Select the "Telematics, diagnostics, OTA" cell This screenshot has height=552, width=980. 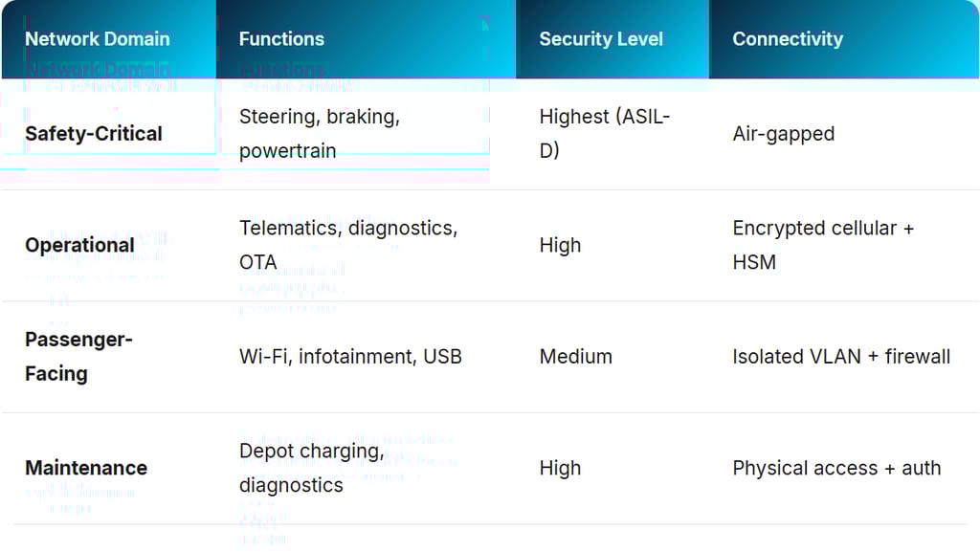(348, 245)
